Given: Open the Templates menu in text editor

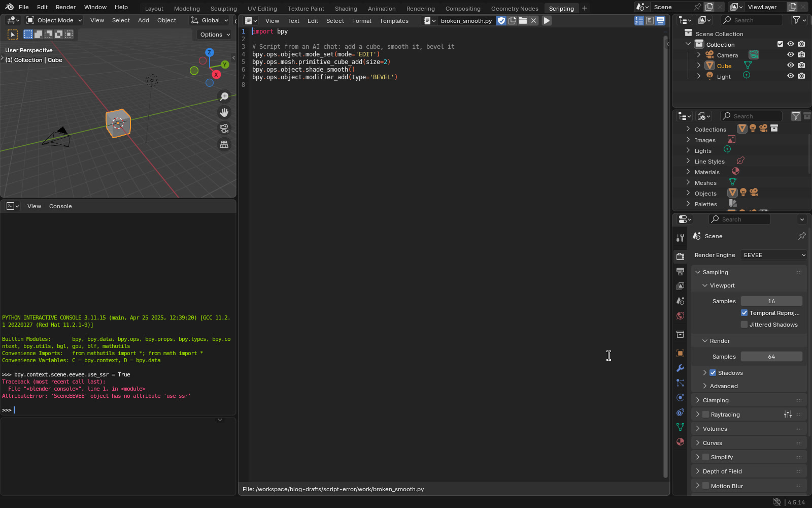Looking at the screenshot, I should [x=394, y=21].
